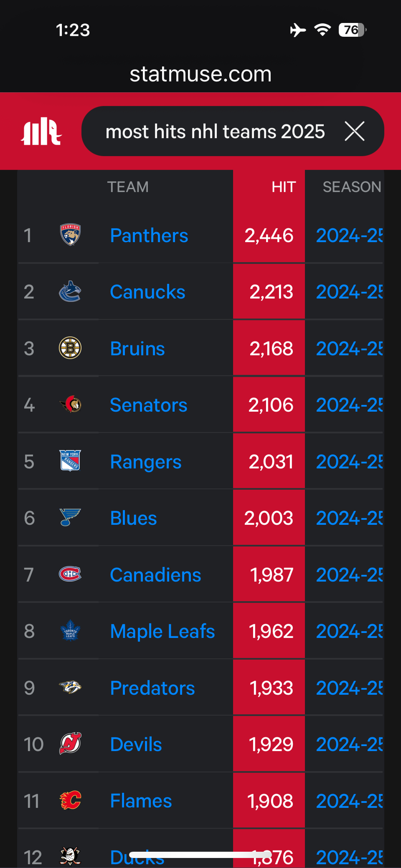Tap the StatMuse logo icon
The width and height of the screenshot is (401, 868).
click(41, 132)
